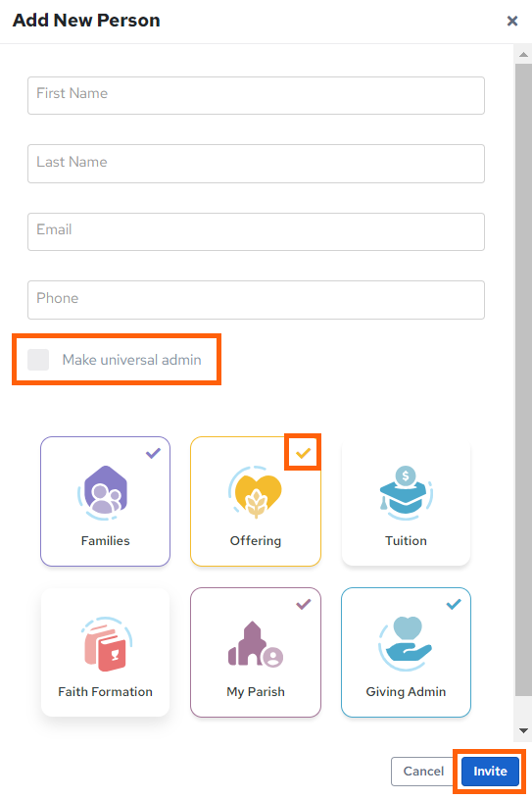Click the Offering heart icon
Viewport: 532px width, 799px height.
255,492
